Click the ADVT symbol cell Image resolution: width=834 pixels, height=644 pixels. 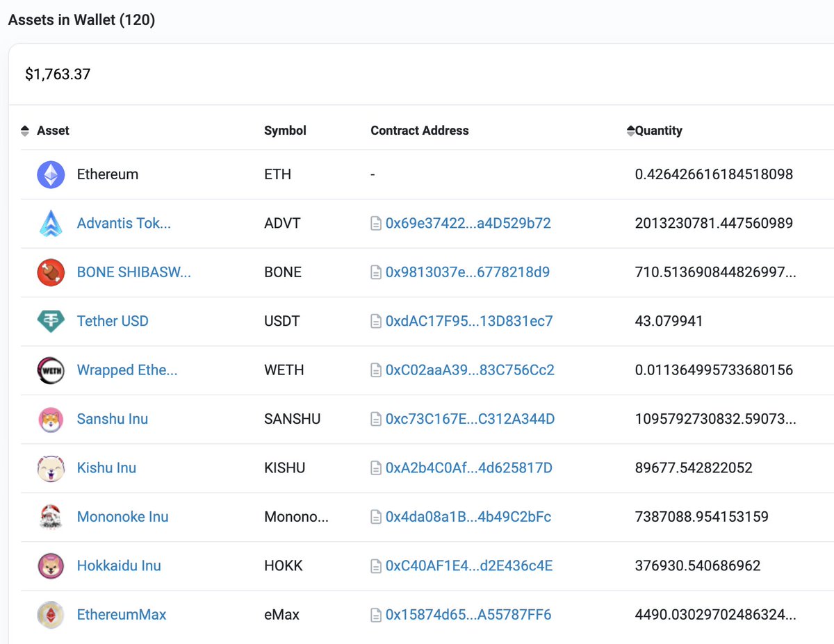tap(281, 224)
